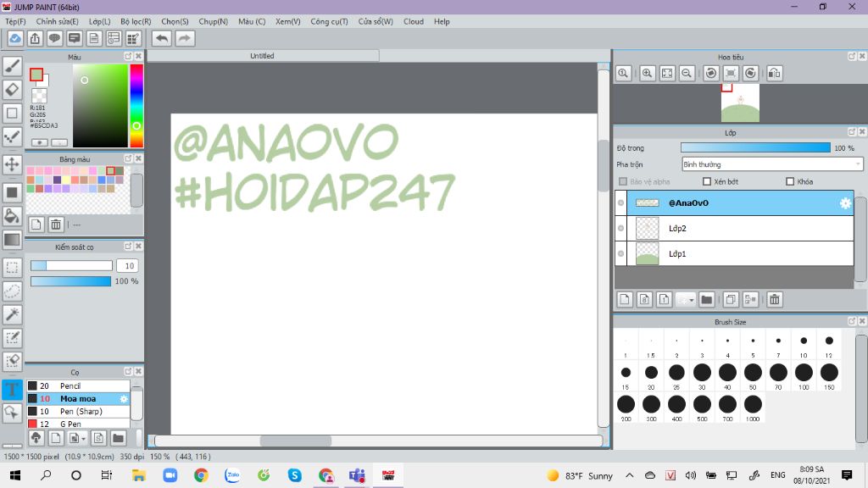Click the Undo arrow button
The width and height of the screenshot is (868, 488).
tap(162, 38)
